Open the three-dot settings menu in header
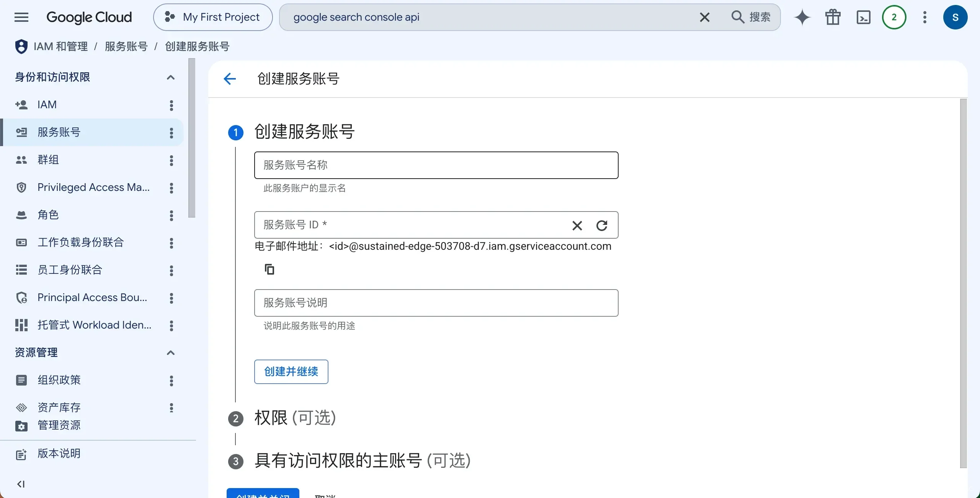The height and width of the screenshot is (498, 980). (x=925, y=17)
